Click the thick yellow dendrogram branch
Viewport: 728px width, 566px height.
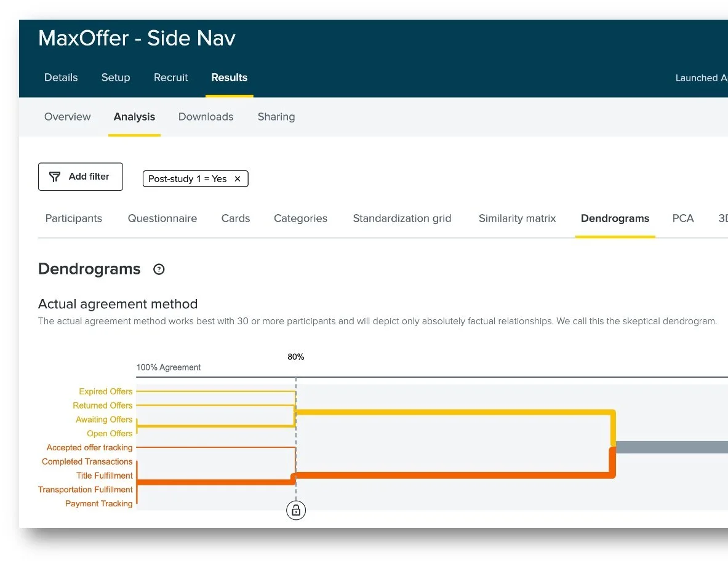(455, 412)
